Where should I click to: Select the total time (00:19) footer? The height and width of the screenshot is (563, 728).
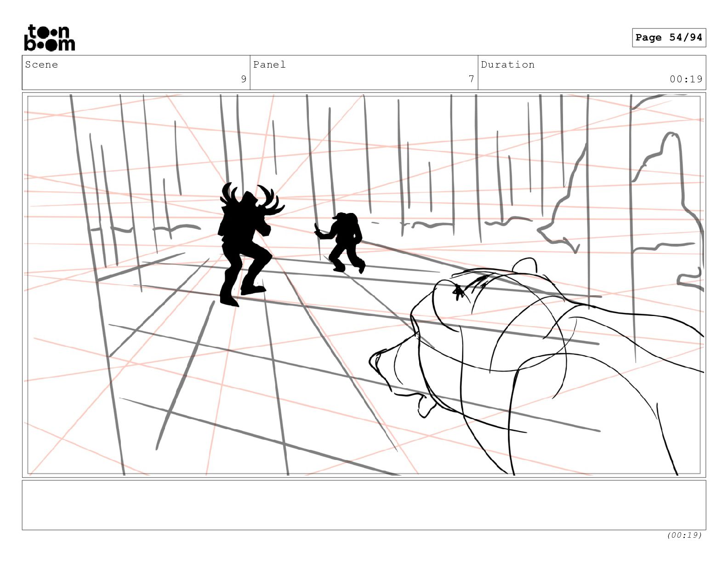(684, 535)
